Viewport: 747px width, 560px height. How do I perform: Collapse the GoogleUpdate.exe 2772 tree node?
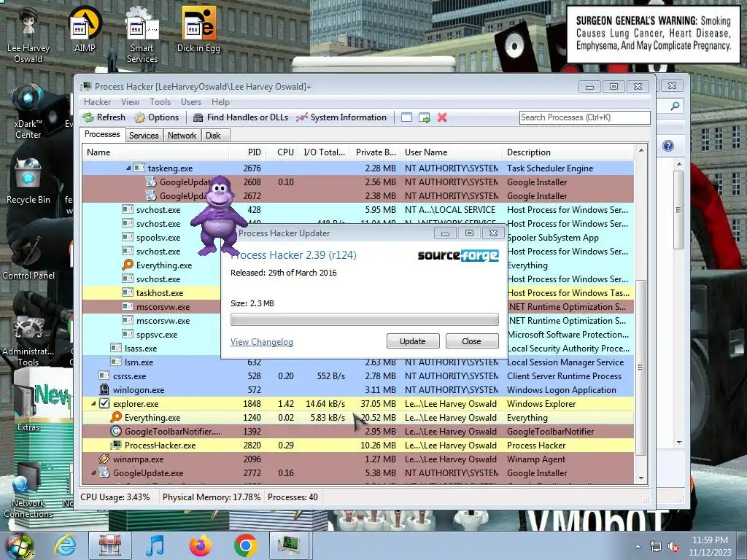pos(93,473)
